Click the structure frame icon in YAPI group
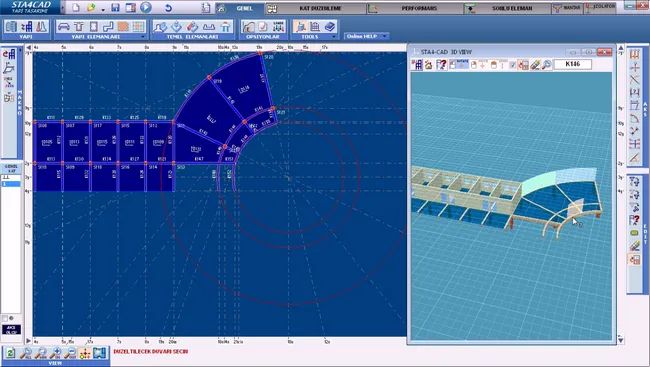 [x=27, y=27]
